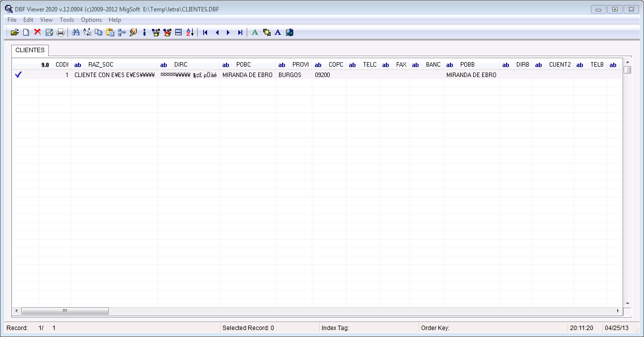Image resolution: width=644 pixels, height=337 pixels.
Task: Show file info with the 'i' icon
Action: point(144,32)
